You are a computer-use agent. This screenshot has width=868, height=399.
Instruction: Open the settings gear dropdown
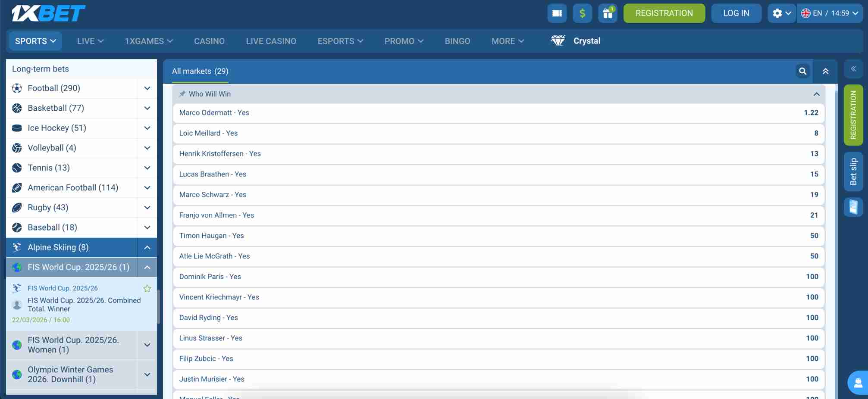pos(781,13)
